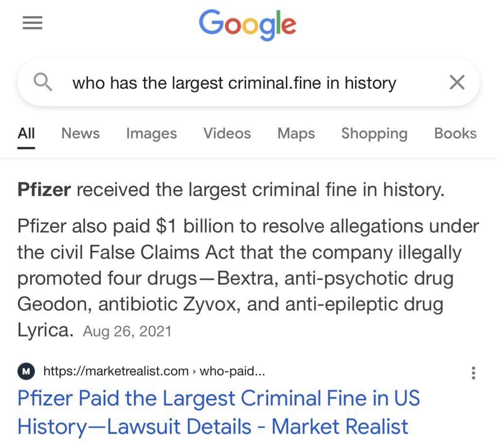Click the Aug 26, 2021 snippet date
The width and height of the screenshot is (497, 448).
pos(127,332)
